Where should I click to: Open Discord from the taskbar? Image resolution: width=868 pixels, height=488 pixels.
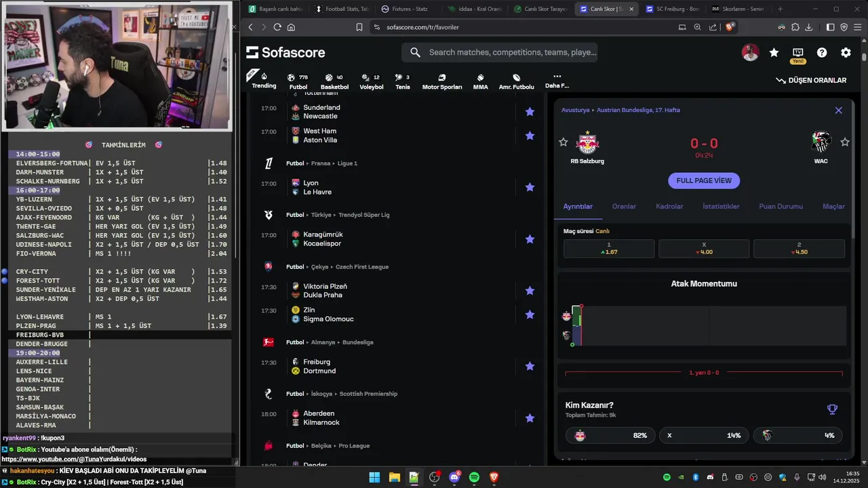(454, 477)
